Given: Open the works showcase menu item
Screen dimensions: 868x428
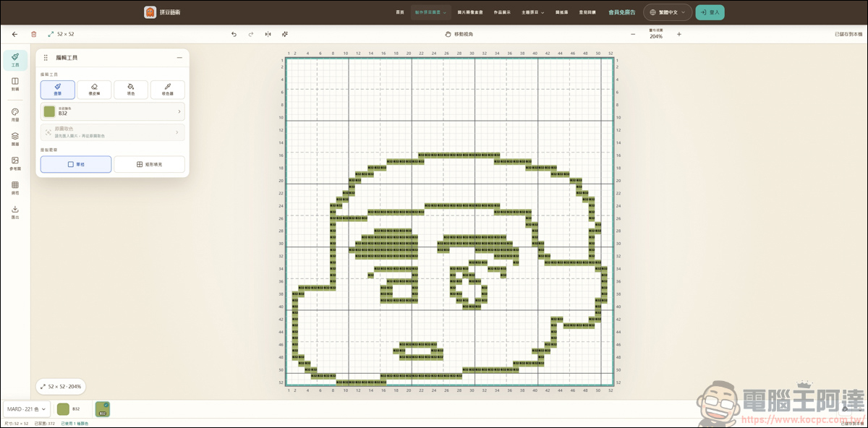Looking at the screenshot, I should (x=502, y=12).
